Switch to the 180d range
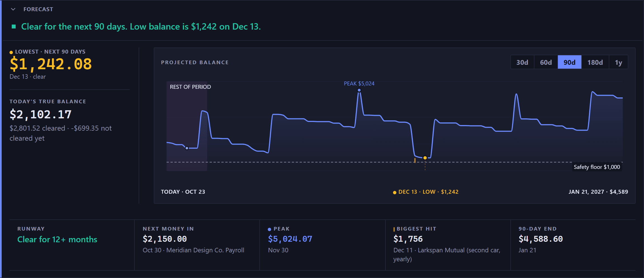The height and width of the screenshot is (278, 644). click(595, 62)
